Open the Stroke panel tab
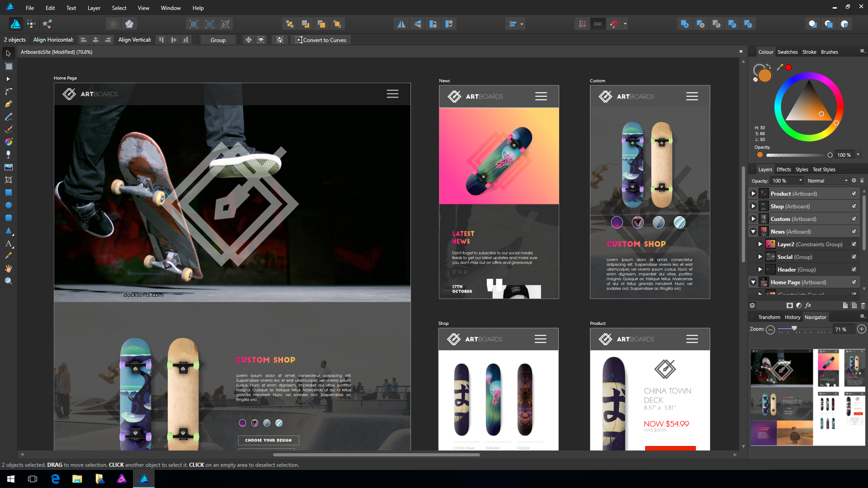The height and width of the screenshot is (488, 868). (x=808, y=52)
